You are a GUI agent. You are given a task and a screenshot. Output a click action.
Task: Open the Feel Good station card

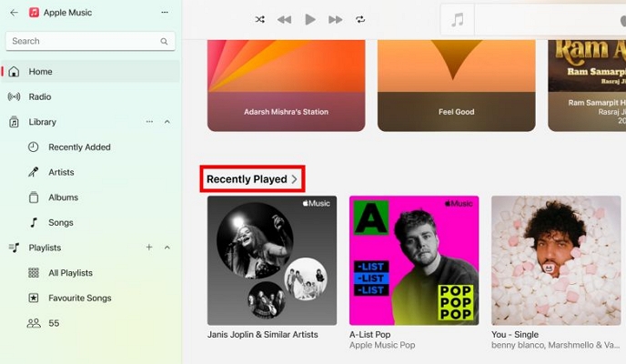pyautogui.click(x=457, y=86)
